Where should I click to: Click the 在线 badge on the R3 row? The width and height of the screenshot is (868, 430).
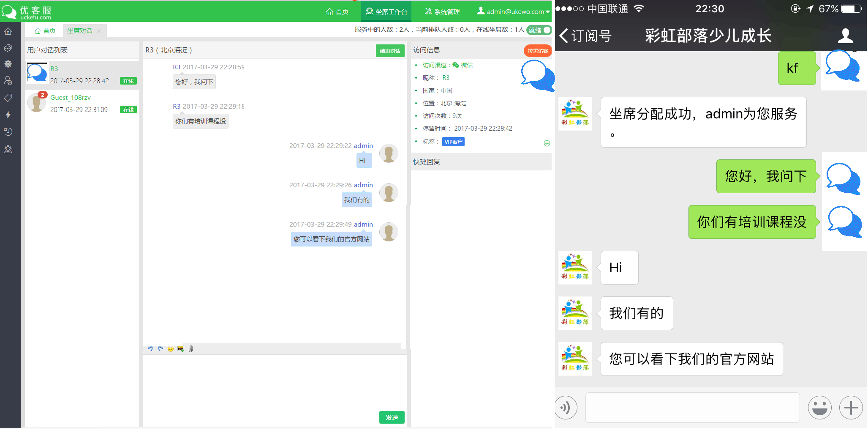click(x=128, y=81)
